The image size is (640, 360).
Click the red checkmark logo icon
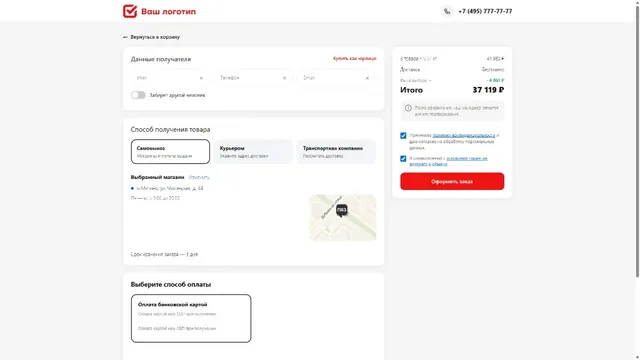coord(130,11)
